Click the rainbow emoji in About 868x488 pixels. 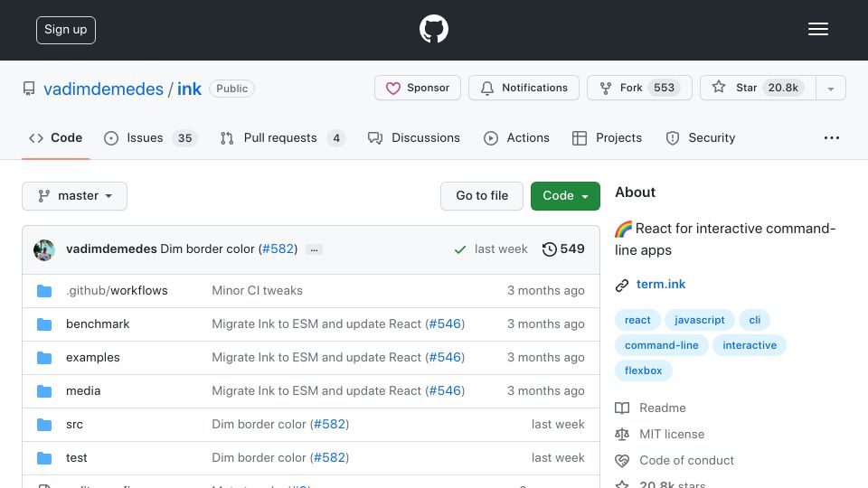point(623,229)
